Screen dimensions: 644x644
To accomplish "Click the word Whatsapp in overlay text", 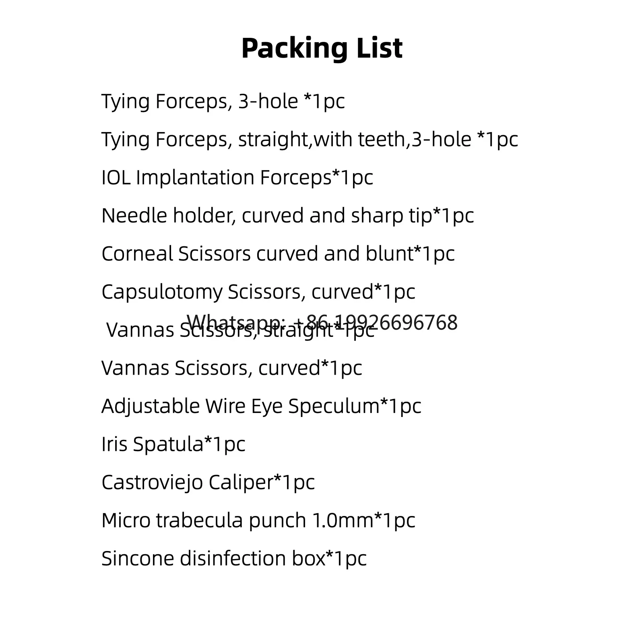I will coord(236,323).
